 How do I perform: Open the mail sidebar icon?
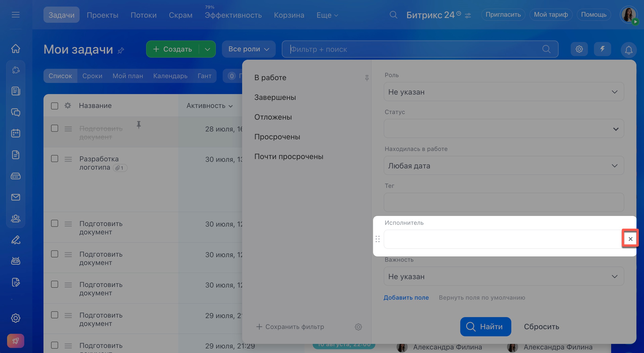point(16,197)
